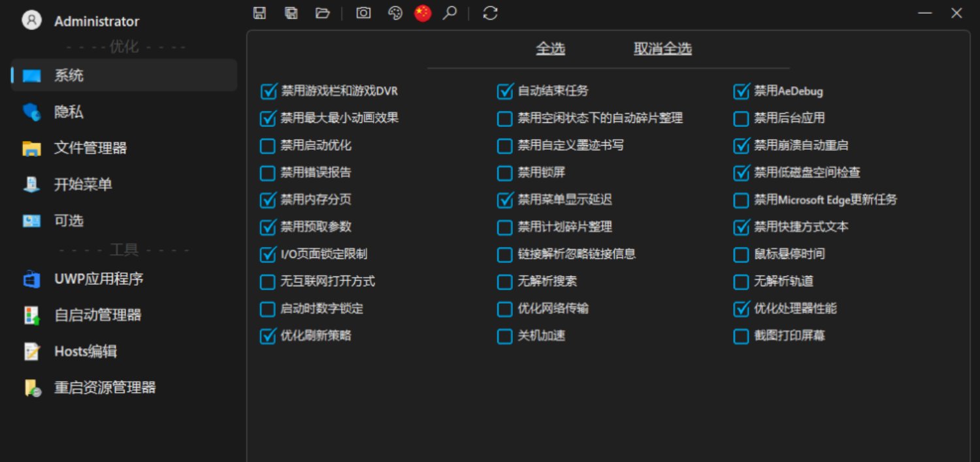Click the Save All (double disk) icon
This screenshot has height=462, width=980.
291,12
